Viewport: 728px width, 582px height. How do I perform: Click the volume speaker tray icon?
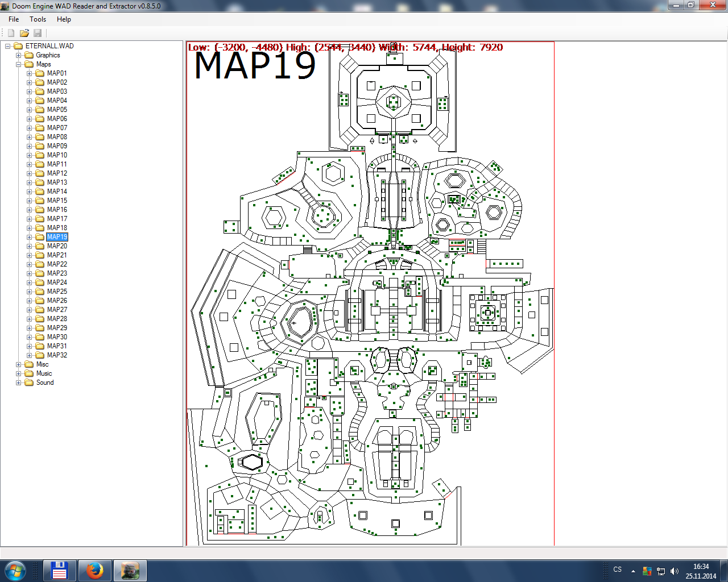675,571
